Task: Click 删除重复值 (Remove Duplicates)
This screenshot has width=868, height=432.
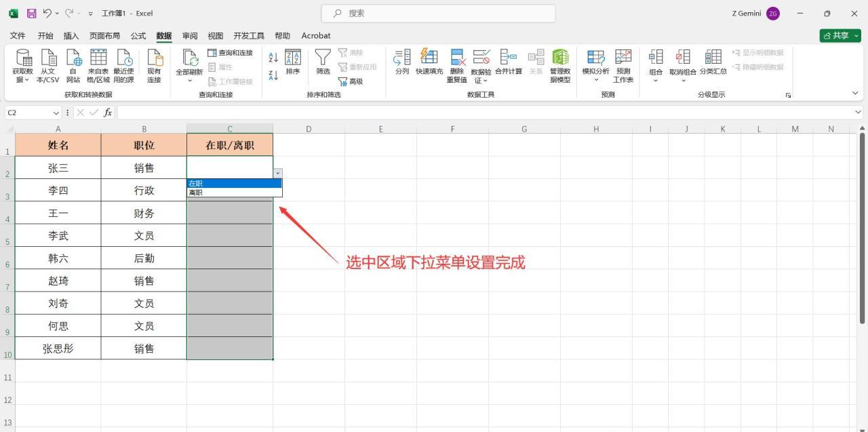Action: [457, 66]
